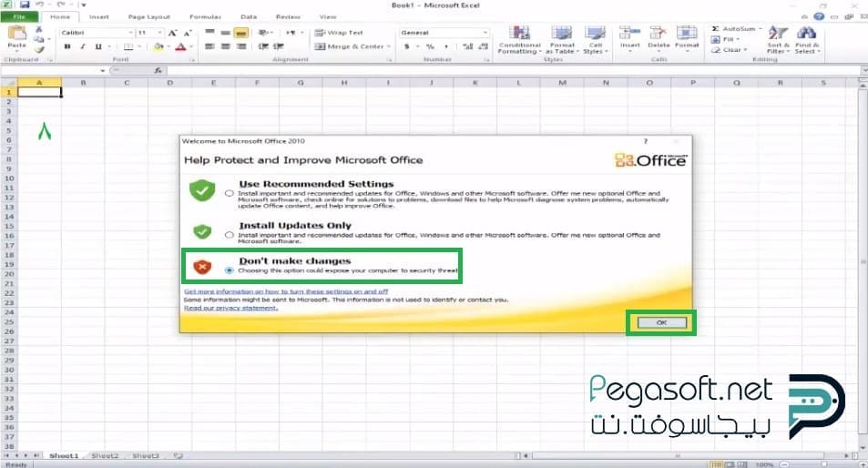
Task: Click the Format Painter brush icon
Action: coord(39,50)
